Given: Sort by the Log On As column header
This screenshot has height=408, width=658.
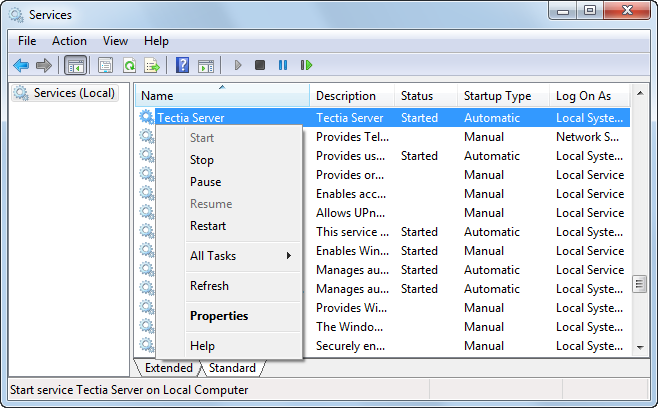Looking at the screenshot, I should [589, 96].
